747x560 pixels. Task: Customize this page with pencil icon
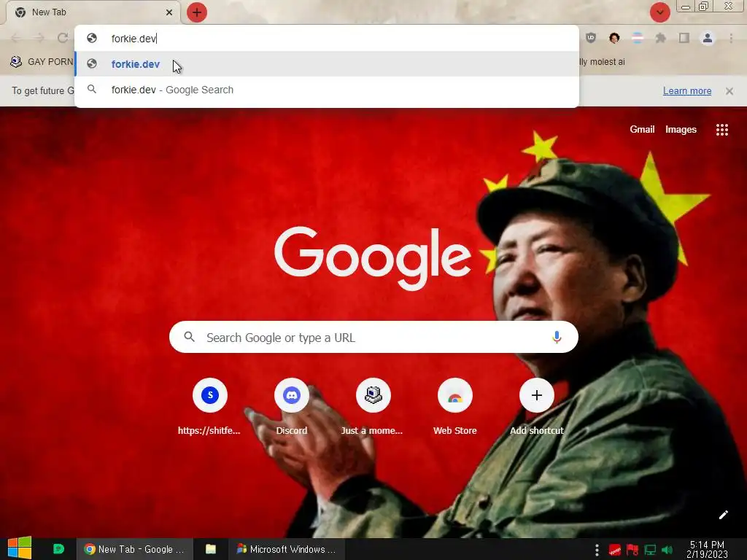723,515
